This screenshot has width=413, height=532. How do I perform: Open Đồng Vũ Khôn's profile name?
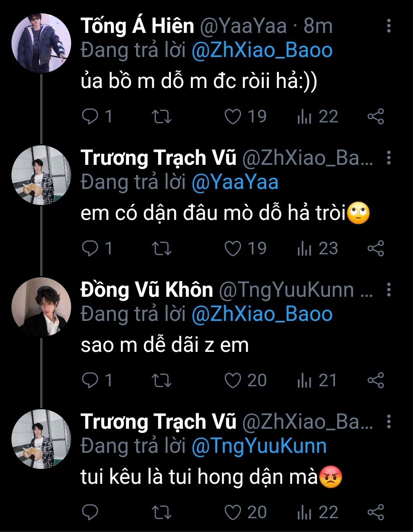[x=146, y=290]
